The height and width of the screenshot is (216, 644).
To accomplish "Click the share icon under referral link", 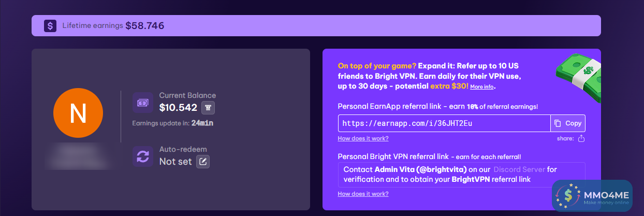I will (x=581, y=138).
